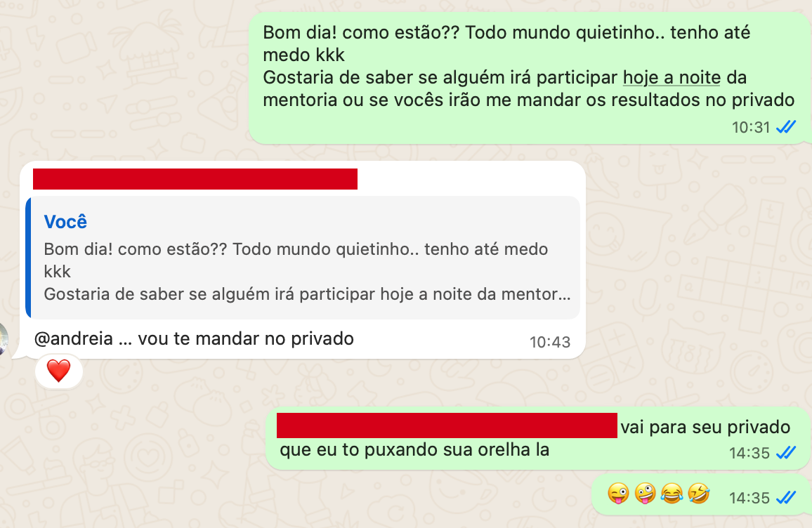This screenshot has width=812, height=528.
Task: Click sender avatar beside the reply bubble
Action: (3, 338)
